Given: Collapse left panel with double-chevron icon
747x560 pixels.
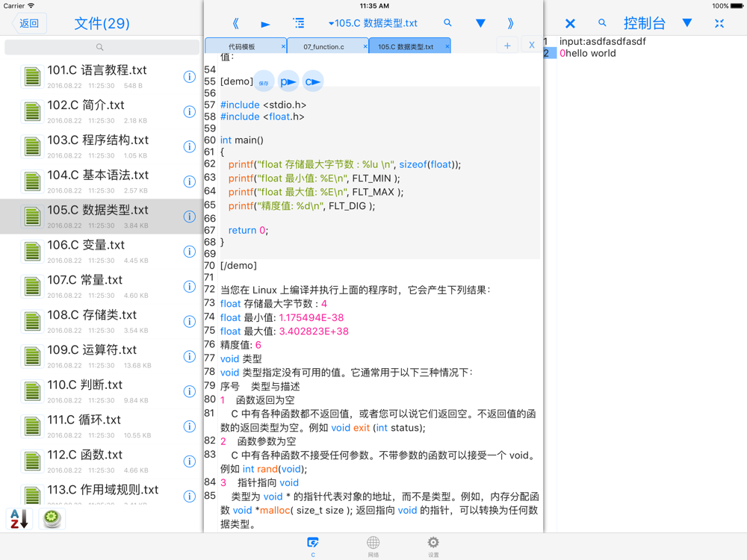Looking at the screenshot, I should point(235,23).
